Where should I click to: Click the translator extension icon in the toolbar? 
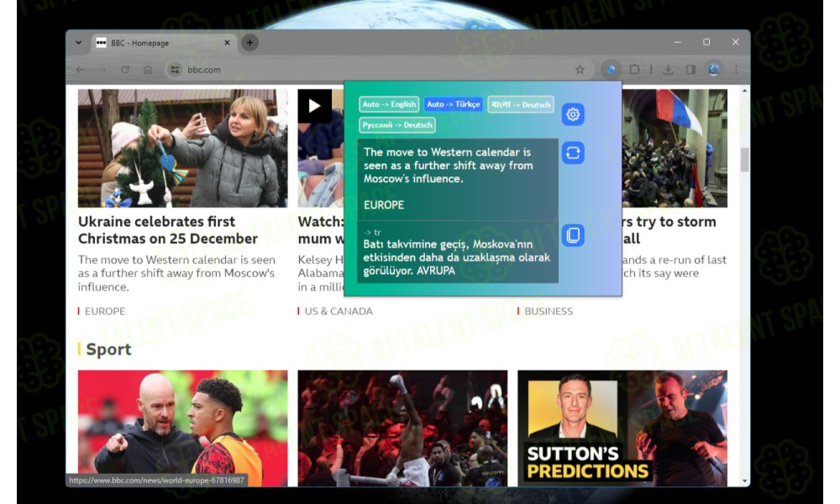(612, 70)
